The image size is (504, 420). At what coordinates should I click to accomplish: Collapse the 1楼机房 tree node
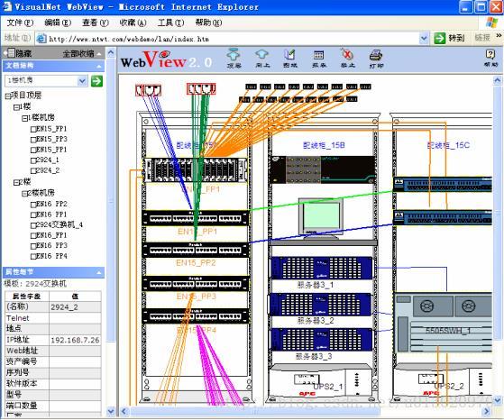24,119
